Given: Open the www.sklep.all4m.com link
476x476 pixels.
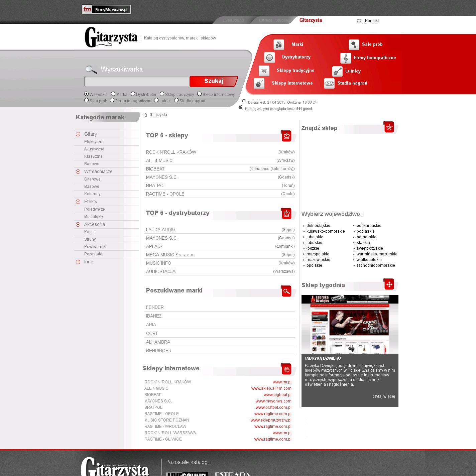Looking at the screenshot, I should point(271,388).
